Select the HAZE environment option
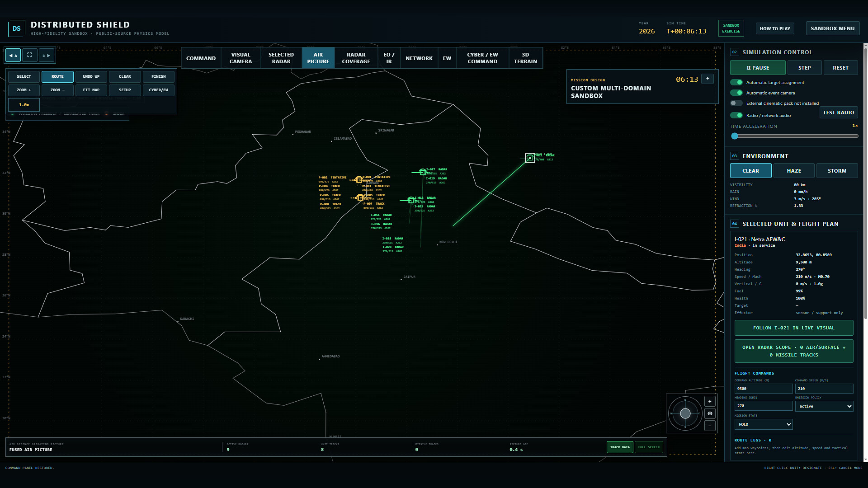This screenshot has width=868, height=488. point(794,171)
